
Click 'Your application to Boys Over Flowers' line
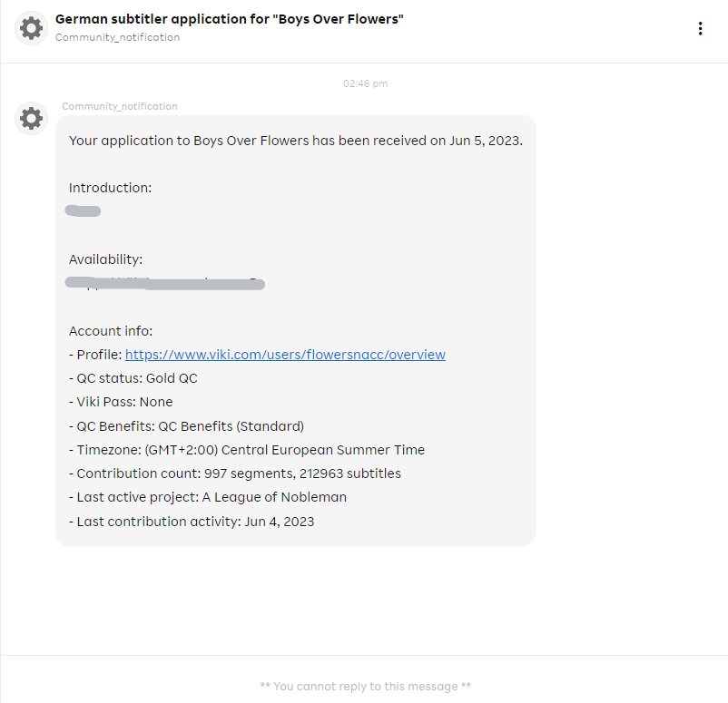click(296, 141)
